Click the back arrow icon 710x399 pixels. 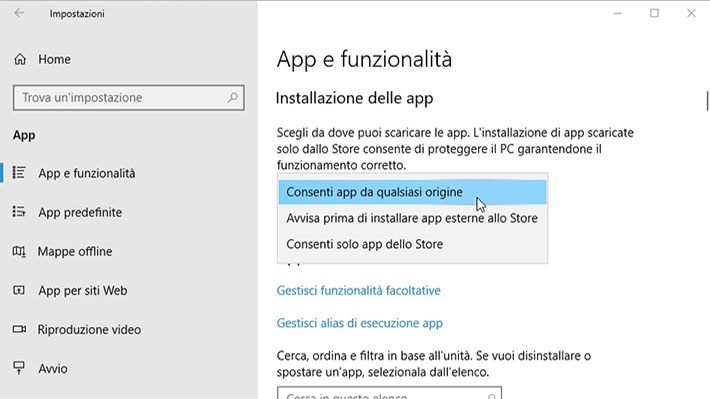tap(19, 13)
